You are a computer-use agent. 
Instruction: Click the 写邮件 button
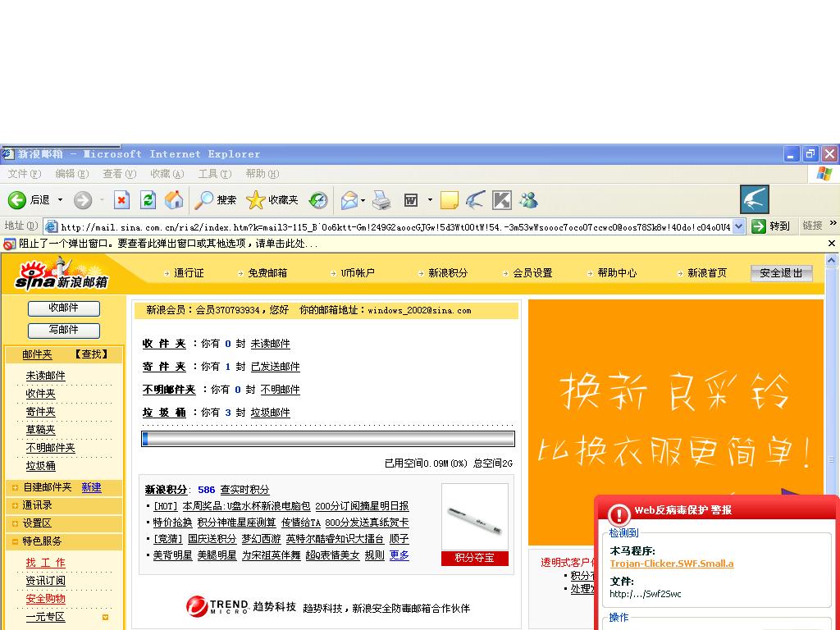(64, 330)
